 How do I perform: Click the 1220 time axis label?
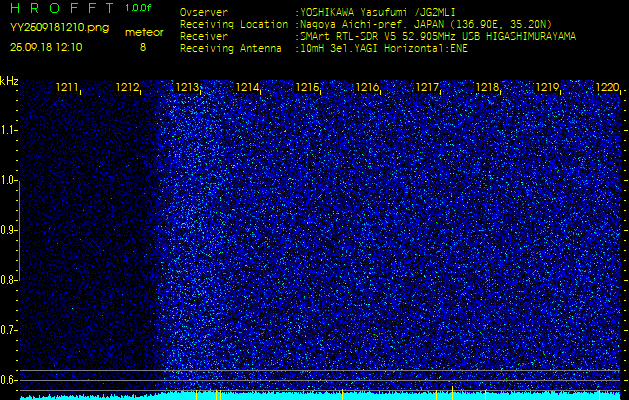607,87
